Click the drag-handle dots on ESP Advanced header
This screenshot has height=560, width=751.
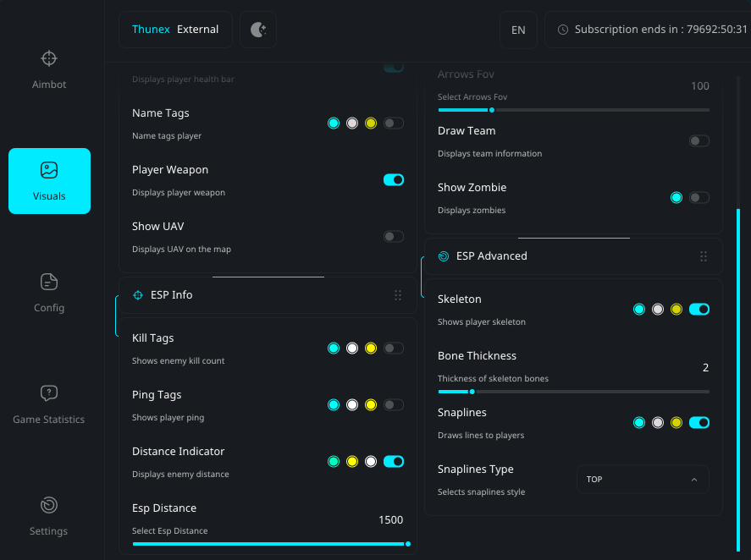[x=703, y=256]
